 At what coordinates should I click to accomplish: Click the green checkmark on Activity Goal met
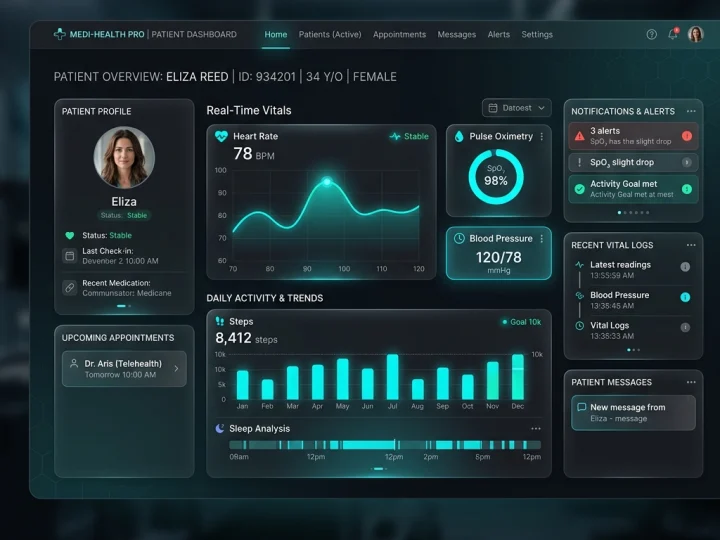pyautogui.click(x=579, y=189)
